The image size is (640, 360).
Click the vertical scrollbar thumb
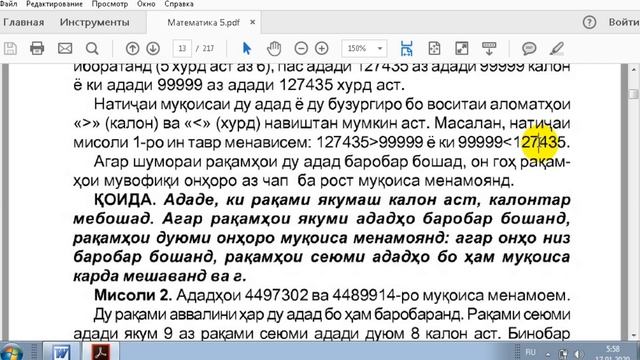[x=633, y=94]
